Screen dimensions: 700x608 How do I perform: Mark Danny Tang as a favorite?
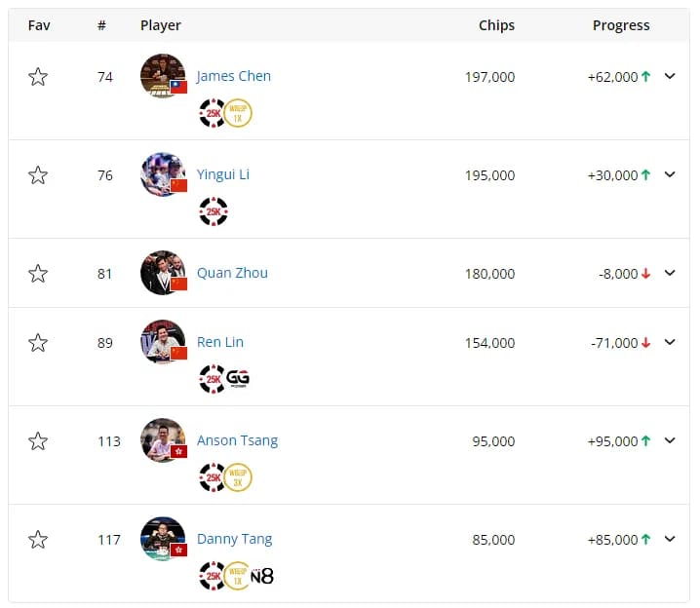[38, 539]
